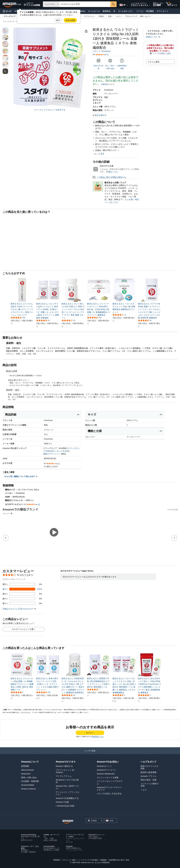Expand さらに安い価格について知らせる?
The image size is (180, 868).
coord(21,476)
